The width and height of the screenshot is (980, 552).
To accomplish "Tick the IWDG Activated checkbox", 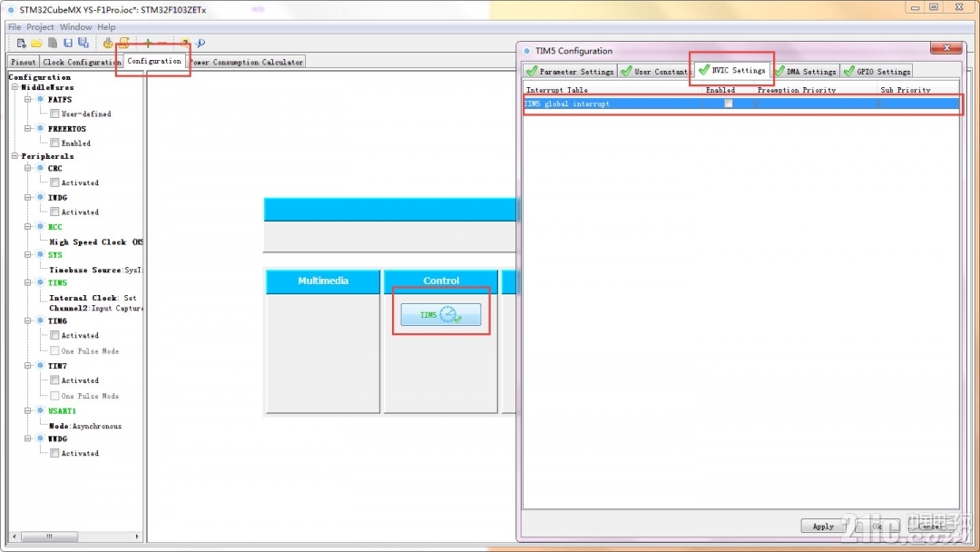I will click(x=55, y=212).
